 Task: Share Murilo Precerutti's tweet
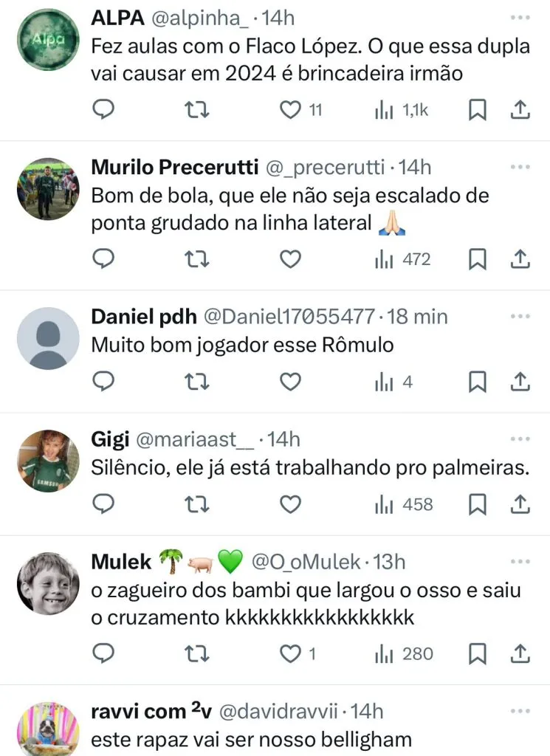[x=520, y=259]
